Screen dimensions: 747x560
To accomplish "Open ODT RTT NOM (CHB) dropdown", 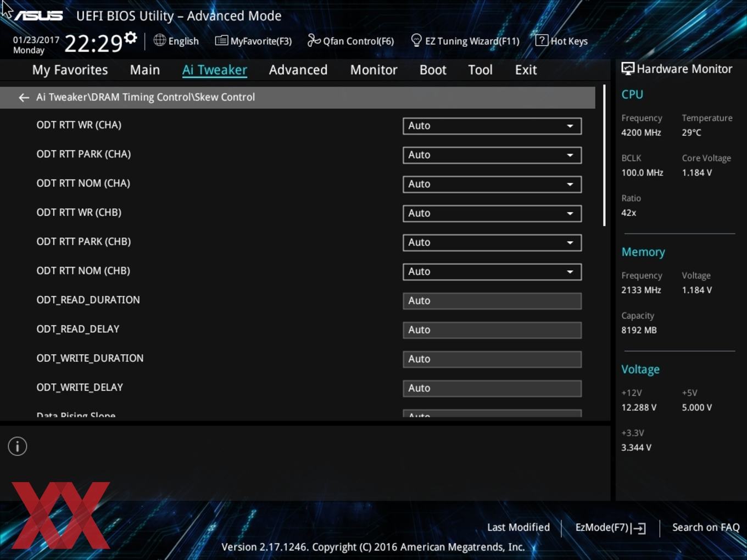I will click(492, 271).
